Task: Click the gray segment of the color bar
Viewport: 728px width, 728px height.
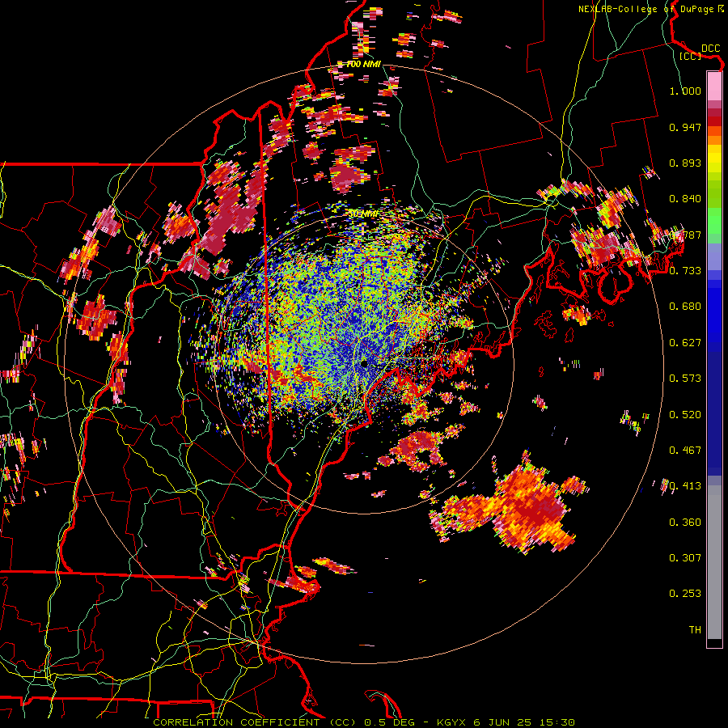Action: point(714,562)
